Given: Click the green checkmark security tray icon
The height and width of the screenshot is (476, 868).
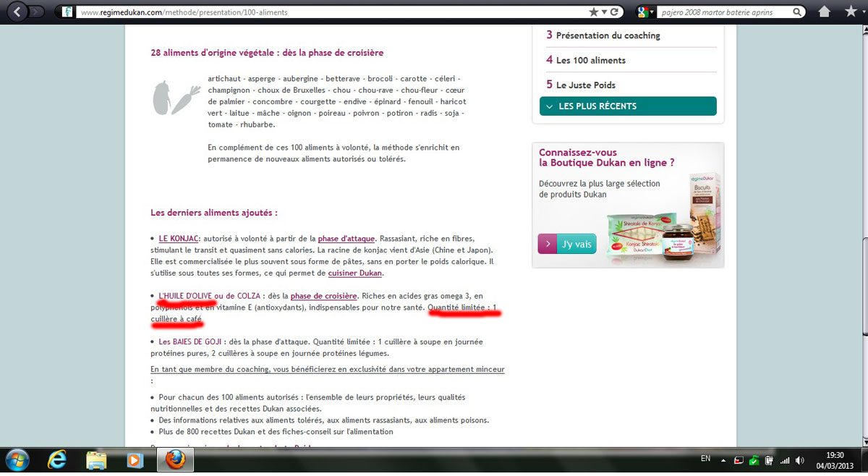Looking at the screenshot, I should [x=754, y=461].
